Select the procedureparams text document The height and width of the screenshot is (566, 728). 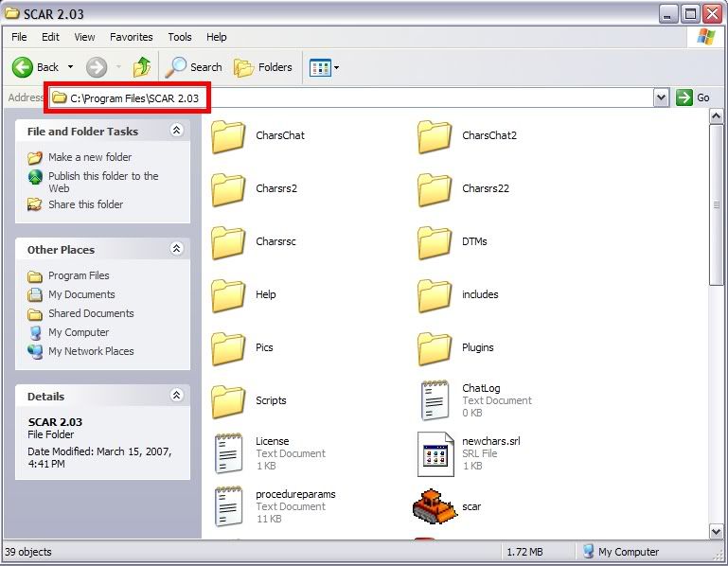[x=228, y=506]
